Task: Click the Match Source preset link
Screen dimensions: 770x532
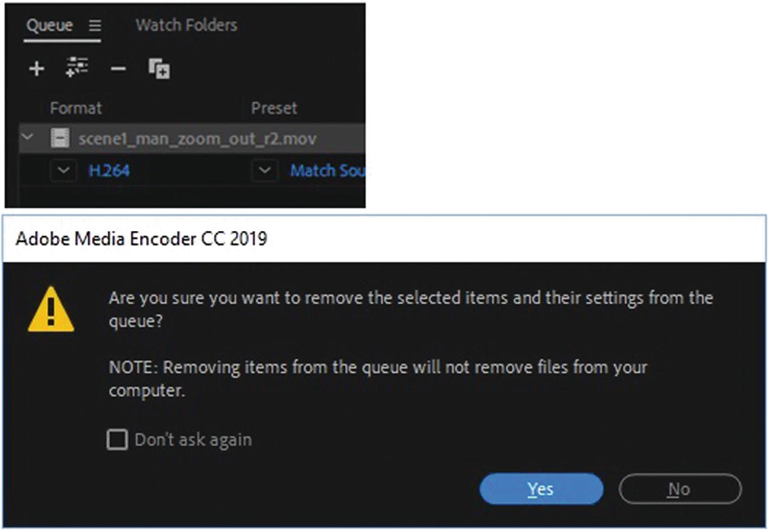Action: 327,171
